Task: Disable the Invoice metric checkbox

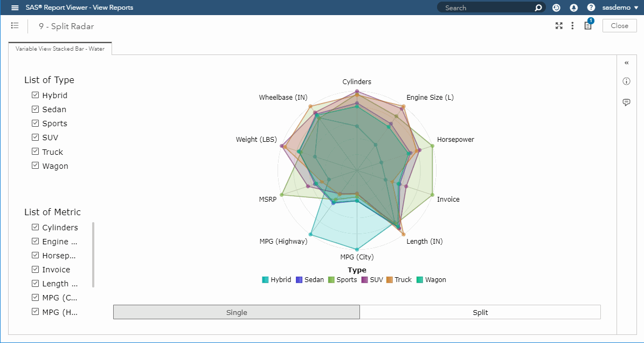Action: [x=34, y=269]
